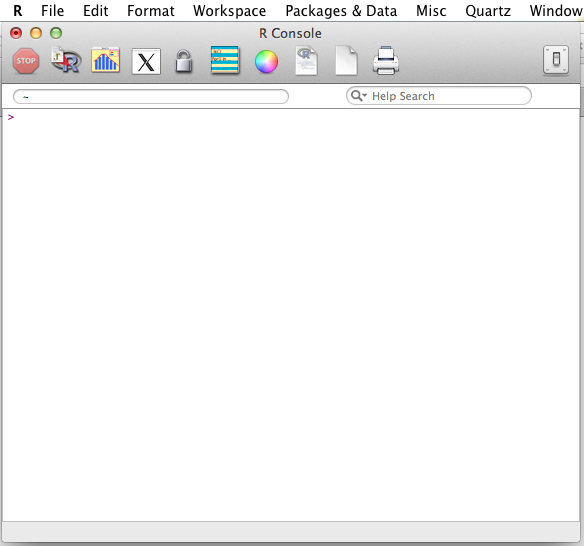The image size is (584, 546).
Task: Click the working directory path field
Action: click(x=151, y=96)
